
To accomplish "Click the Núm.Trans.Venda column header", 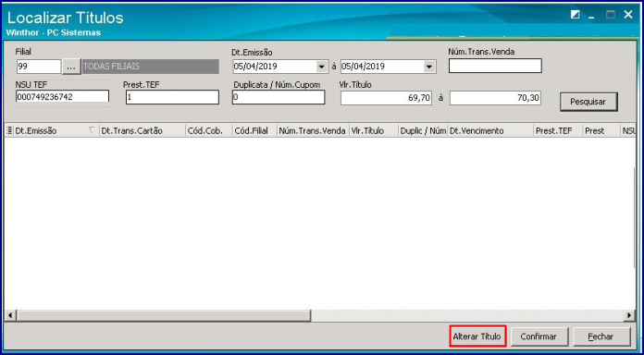I will 313,131.
